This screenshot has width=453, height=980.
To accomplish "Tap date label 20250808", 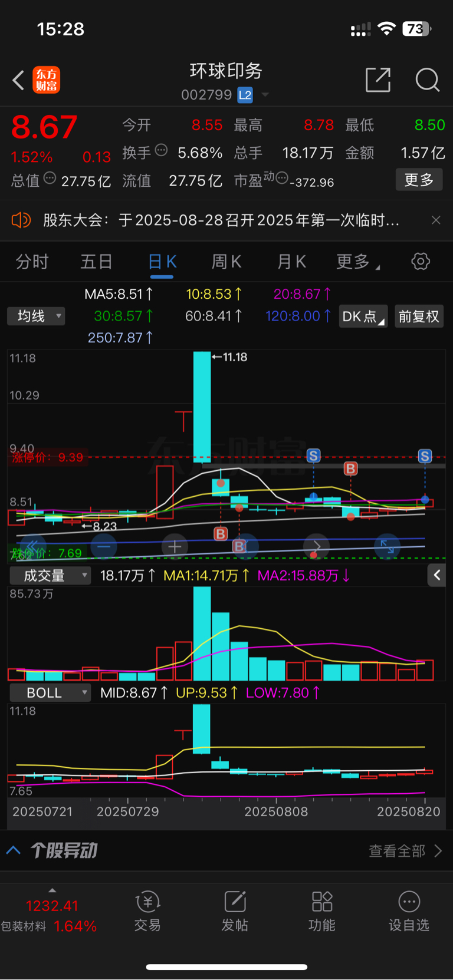I will pyautogui.click(x=276, y=812).
